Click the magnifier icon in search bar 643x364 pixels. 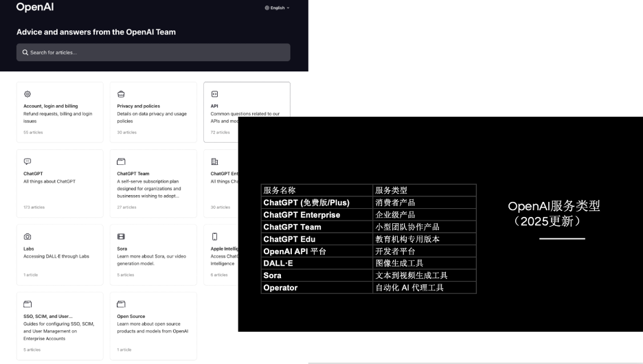click(25, 52)
